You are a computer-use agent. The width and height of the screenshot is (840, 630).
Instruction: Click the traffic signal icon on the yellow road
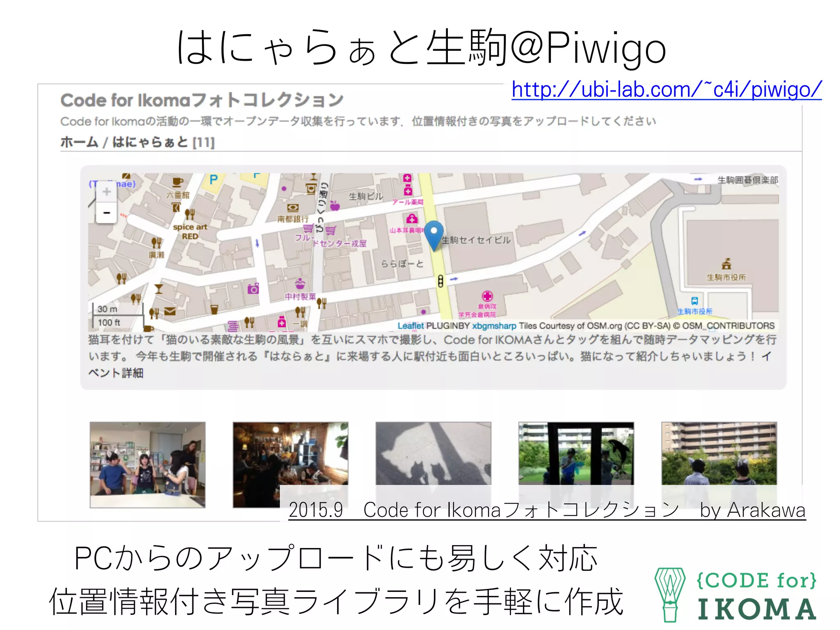(x=441, y=281)
